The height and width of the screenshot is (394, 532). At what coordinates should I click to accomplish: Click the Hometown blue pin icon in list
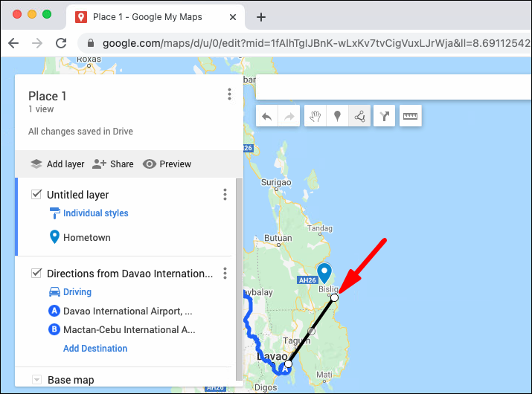tap(54, 237)
